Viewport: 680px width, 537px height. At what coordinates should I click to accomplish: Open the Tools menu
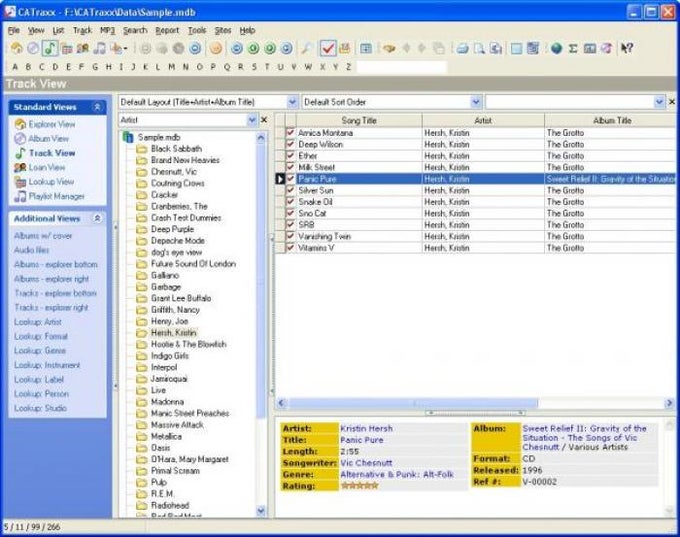(197, 31)
